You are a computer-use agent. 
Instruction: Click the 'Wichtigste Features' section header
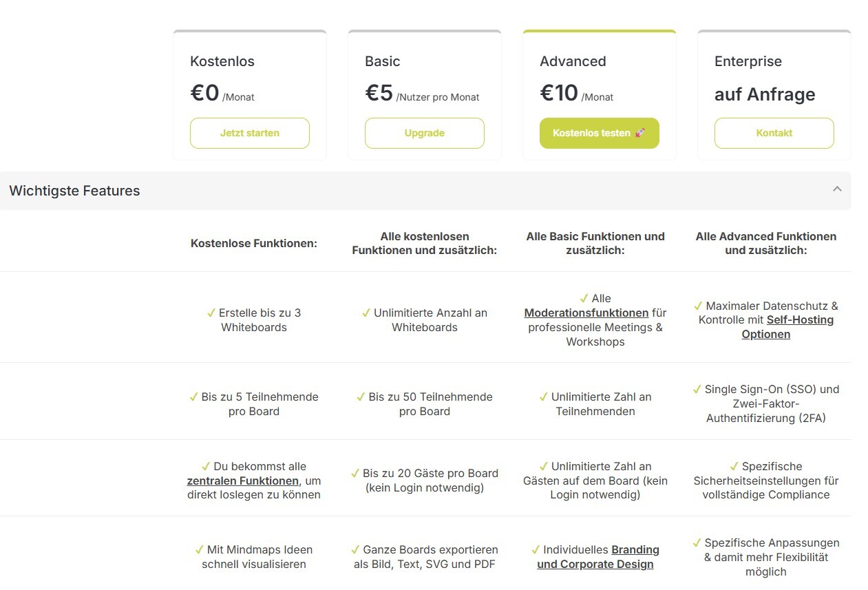[x=74, y=191]
